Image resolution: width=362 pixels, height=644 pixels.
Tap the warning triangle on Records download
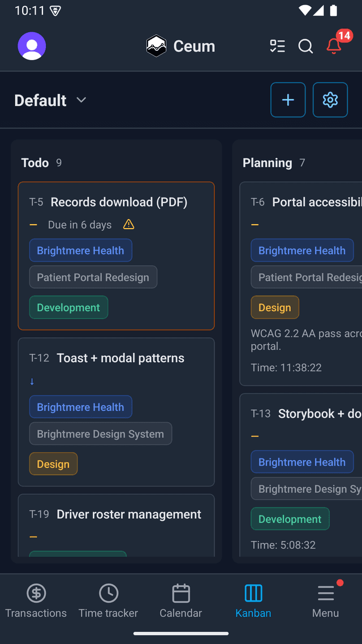(x=128, y=224)
